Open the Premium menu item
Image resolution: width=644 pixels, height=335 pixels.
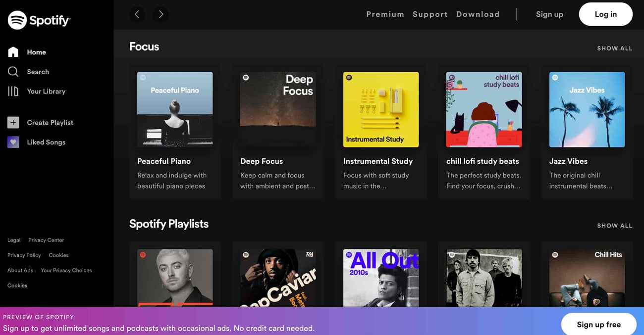385,14
